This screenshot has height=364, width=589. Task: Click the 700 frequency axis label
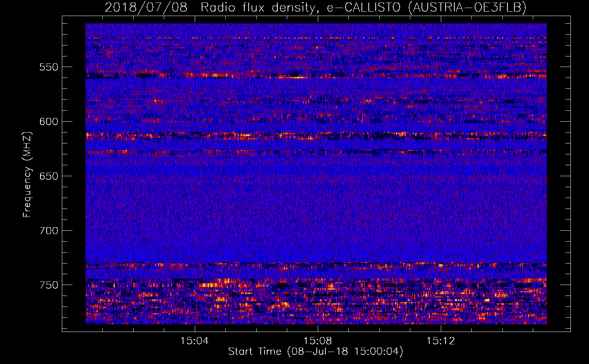[49, 231]
